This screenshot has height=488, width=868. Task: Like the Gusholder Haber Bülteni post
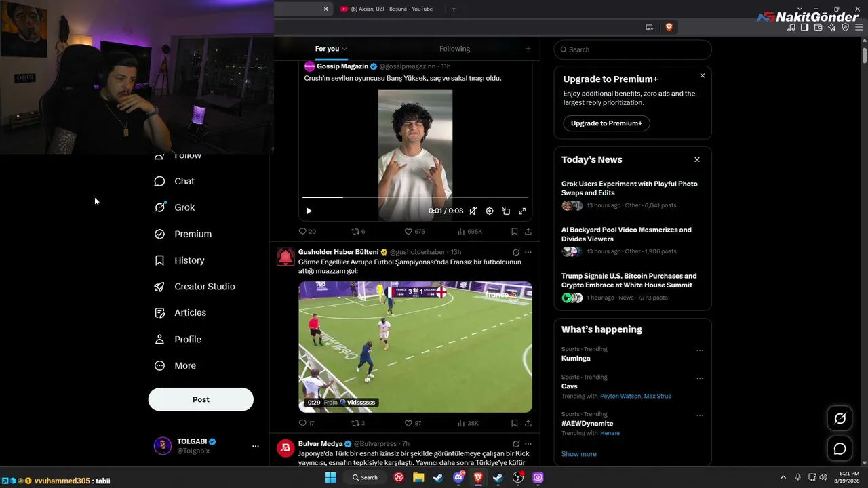[x=413, y=423]
